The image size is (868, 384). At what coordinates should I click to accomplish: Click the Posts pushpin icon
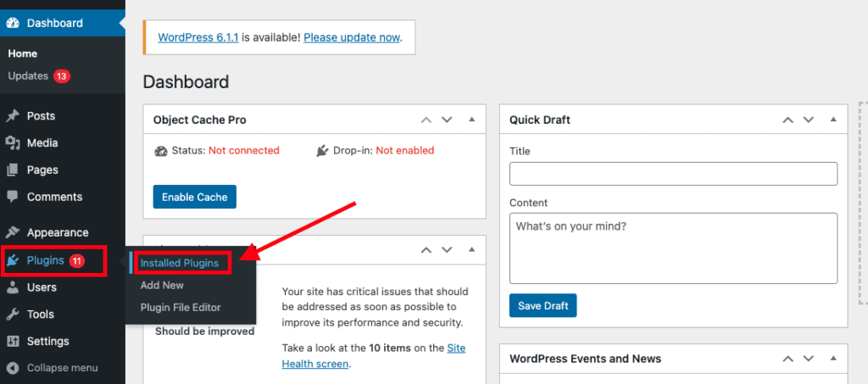click(13, 116)
